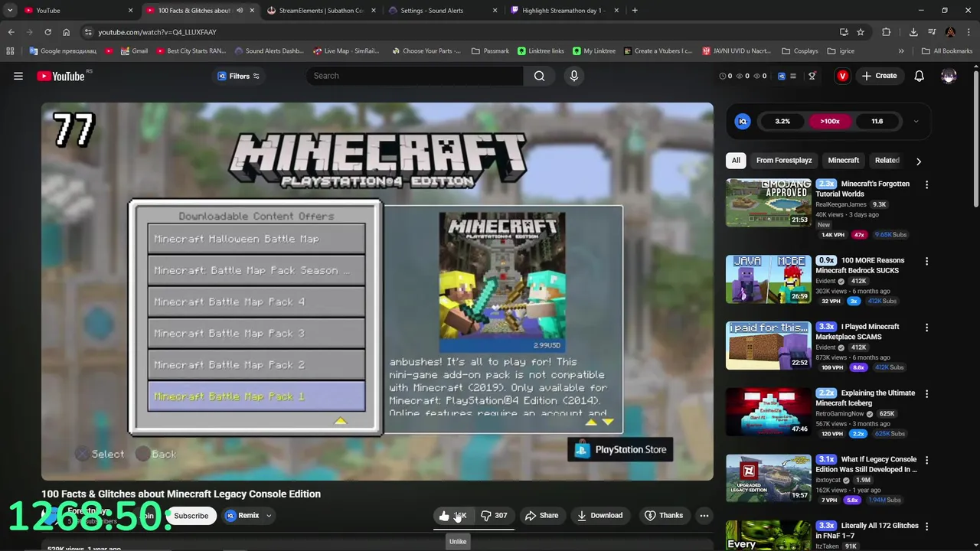Open the Linktree links bookmark

(x=541, y=51)
